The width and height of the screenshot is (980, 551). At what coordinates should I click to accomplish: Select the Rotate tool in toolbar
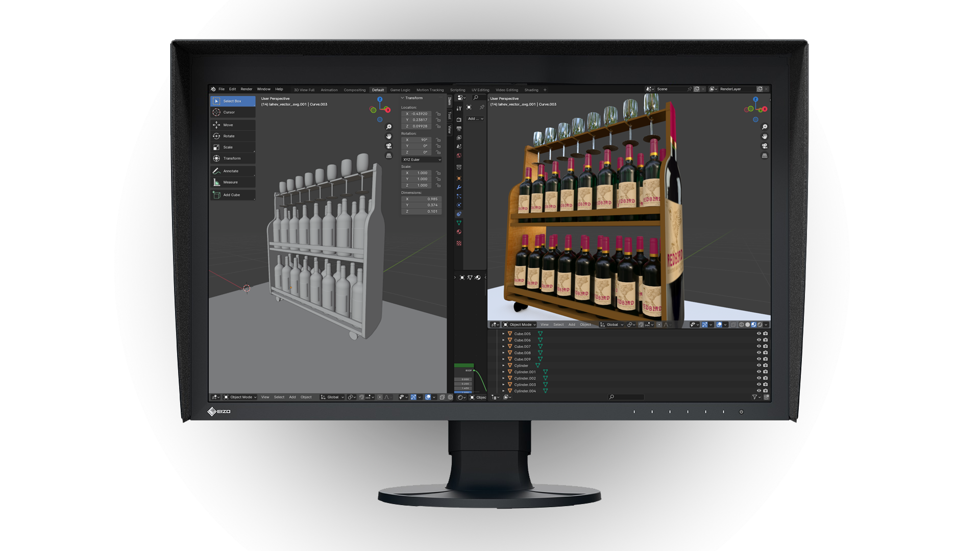pyautogui.click(x=229, y=136)
